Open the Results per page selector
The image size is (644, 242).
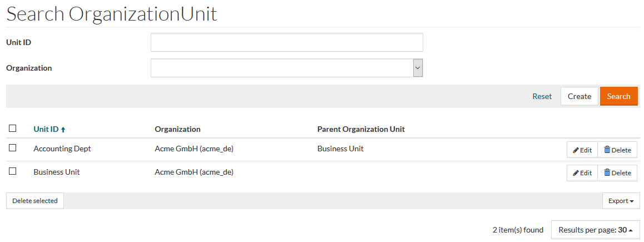tap(595, 230)
